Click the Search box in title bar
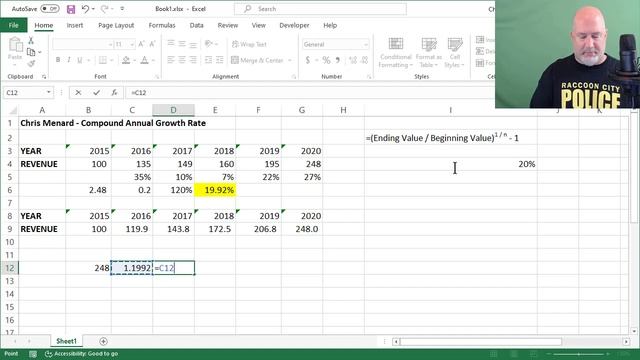The width and height of the screenshot is (640, 360). coord(320,9)
